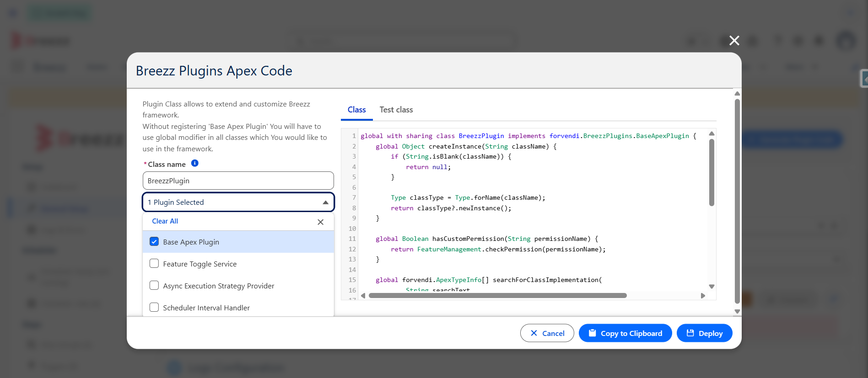Click the createInstance method line in code
Viewport: 868px width, 378px height.
466,146
